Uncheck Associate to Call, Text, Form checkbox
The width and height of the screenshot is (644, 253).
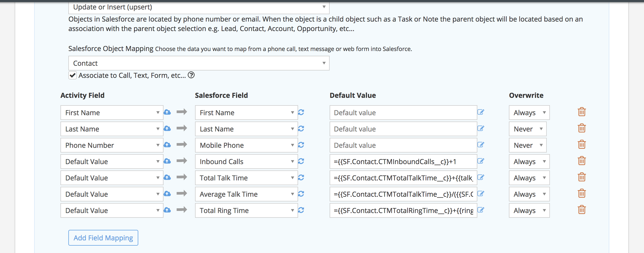click(x=73, y=75)
